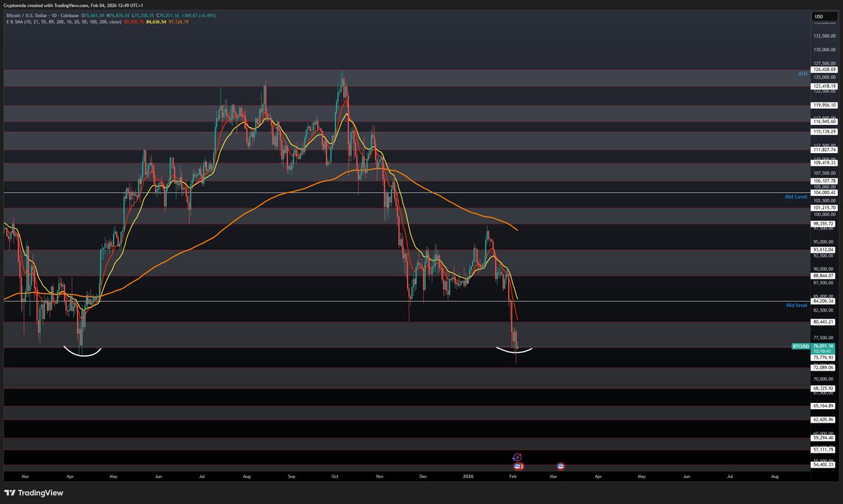
Task: Open the 1D timeframe selector in the legend
Action: pos(53,15)
